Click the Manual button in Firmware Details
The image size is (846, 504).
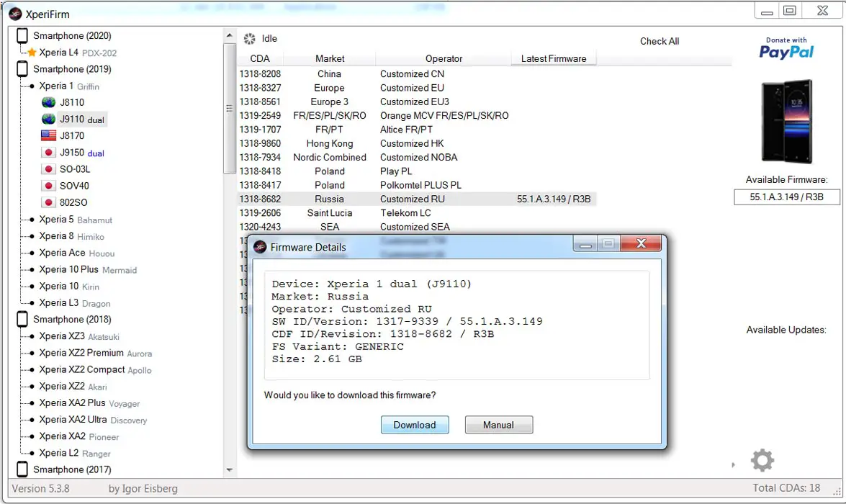tap(498, 425)
